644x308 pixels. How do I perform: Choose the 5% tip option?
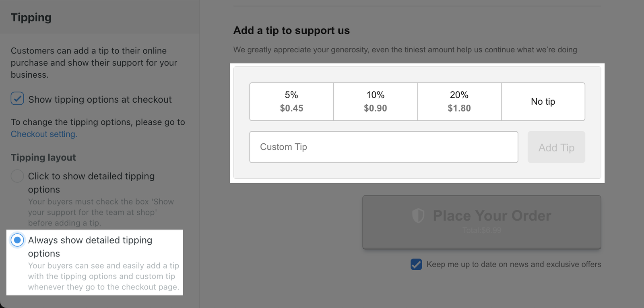pyautogui.click(x=291, y=101)
